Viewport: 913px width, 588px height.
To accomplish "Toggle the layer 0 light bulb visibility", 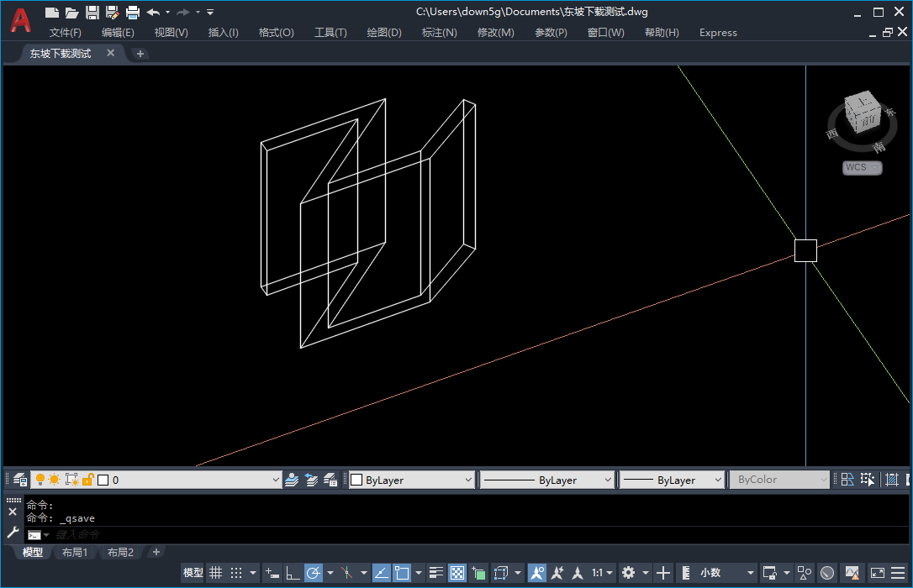I will point(39,479).
